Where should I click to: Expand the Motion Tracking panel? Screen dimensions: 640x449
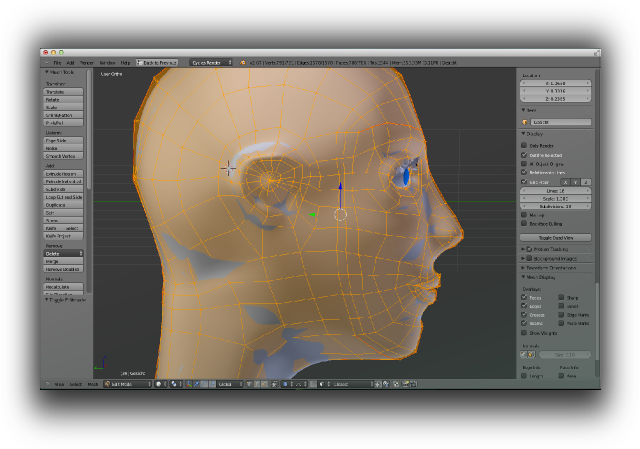pos(555,248)
